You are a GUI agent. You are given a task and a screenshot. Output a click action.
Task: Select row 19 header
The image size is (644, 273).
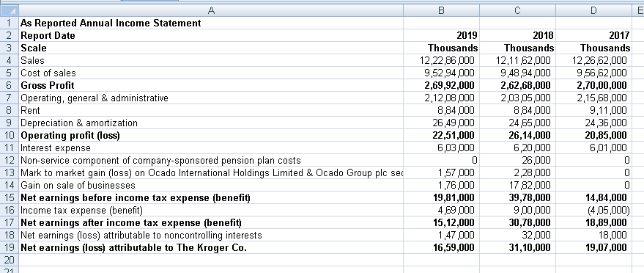click(x=9, y=247)
